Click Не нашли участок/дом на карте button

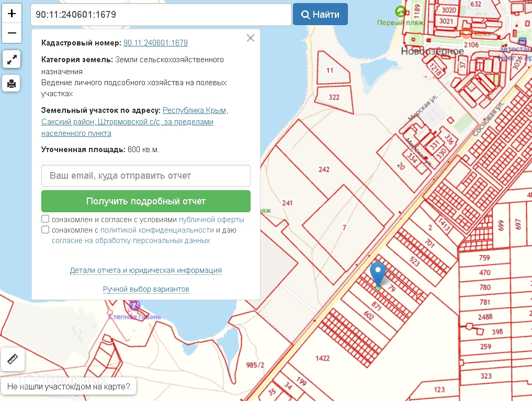click(x=68, y=386)
